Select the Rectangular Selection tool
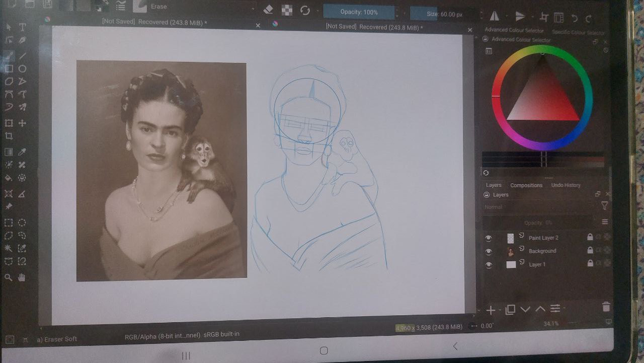This screenshot has height=363, width=644. point(9,223)
